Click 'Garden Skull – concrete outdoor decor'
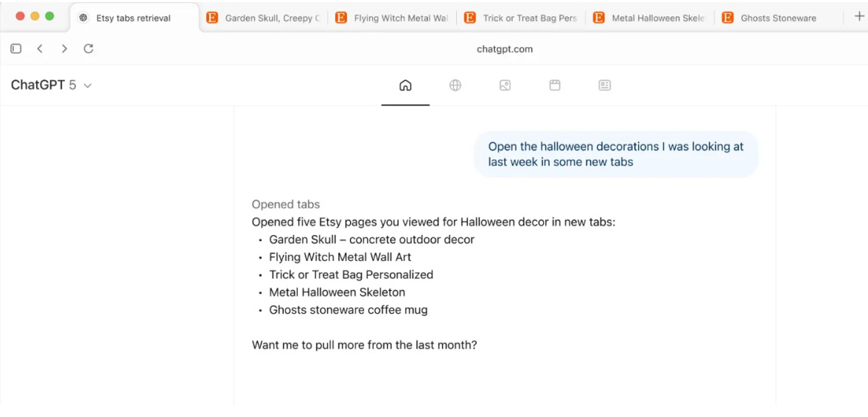The width and height of the screenshot is (868, 417). (371, 239)
